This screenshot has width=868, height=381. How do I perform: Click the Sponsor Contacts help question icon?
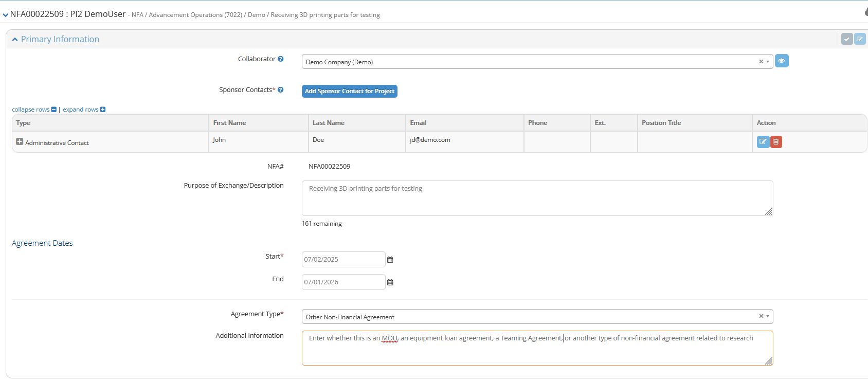pyautogui.click(x=281, y=90)
